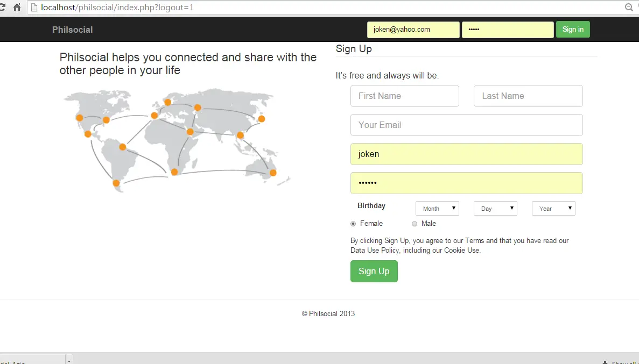The image size is (639, 364).
Task: Open the Day birthday dropdown
Action: coord(496,209)
